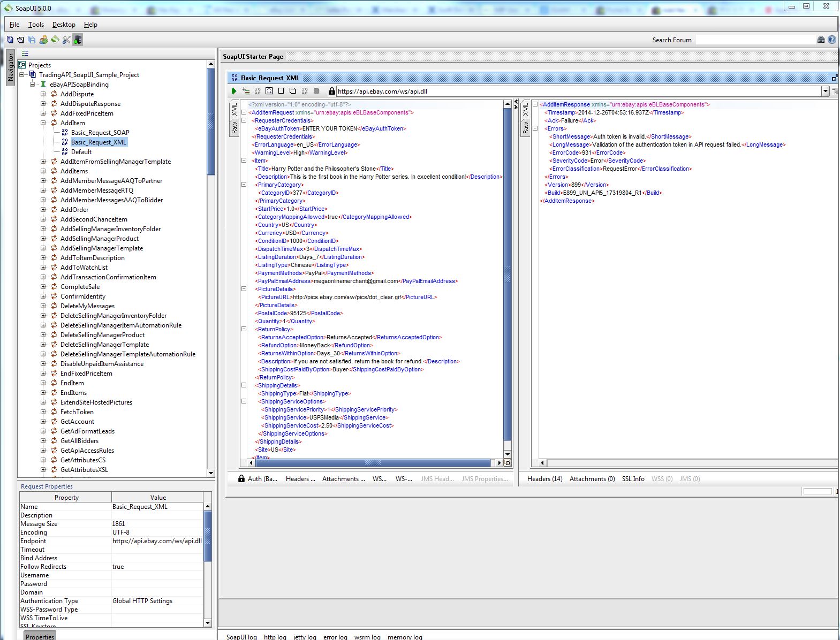Select the Basic_Request_SOAP tree item

100,132
